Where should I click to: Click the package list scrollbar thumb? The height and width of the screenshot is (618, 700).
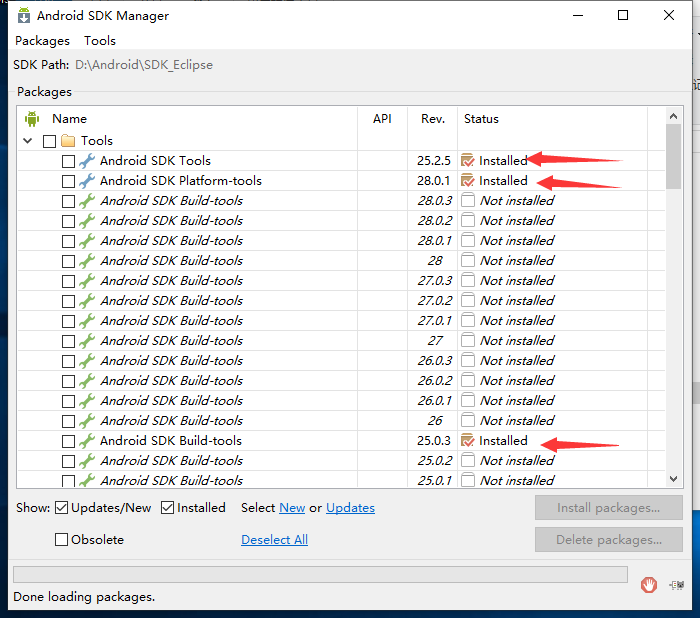coord(673,157)
